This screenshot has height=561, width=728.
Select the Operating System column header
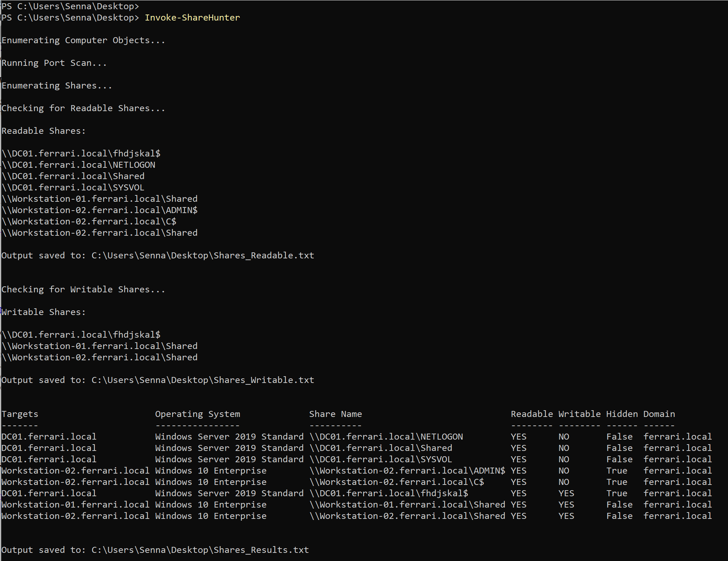click(197, 414)
